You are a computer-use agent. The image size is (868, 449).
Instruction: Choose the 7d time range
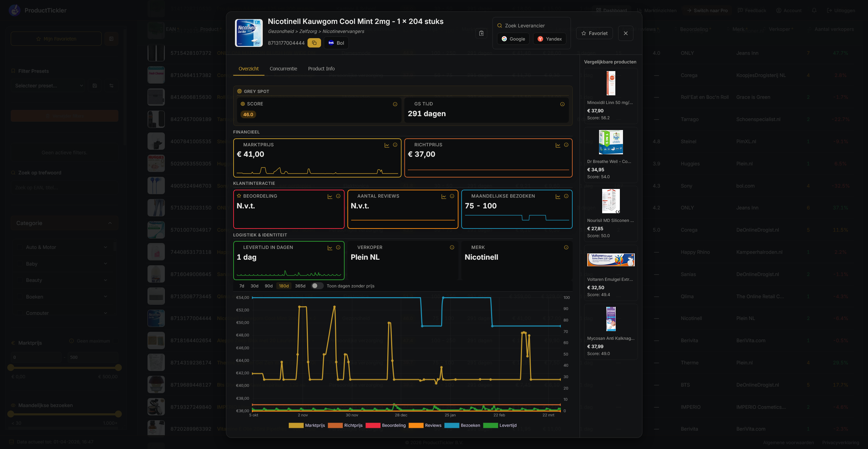(242, 286)
